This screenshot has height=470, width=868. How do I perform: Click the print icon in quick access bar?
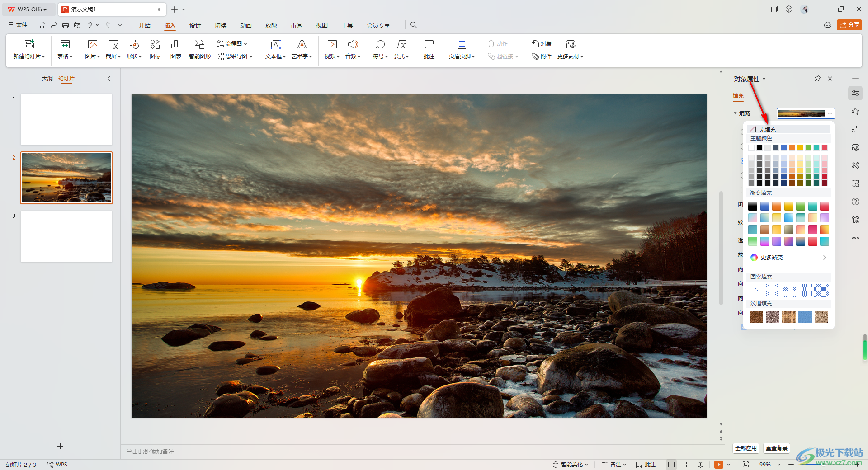click(66, 25)
